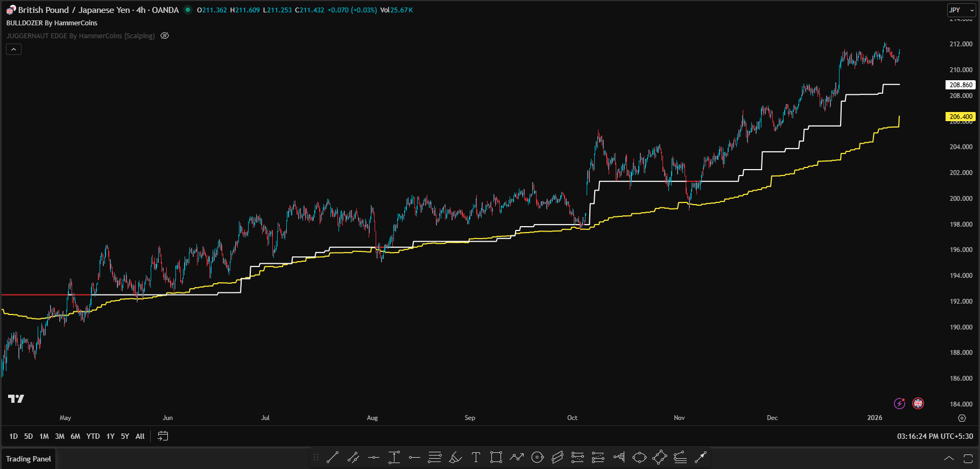Open the Trading Panel tab
The height and width of the screenshot is (469, 980).
29,459
